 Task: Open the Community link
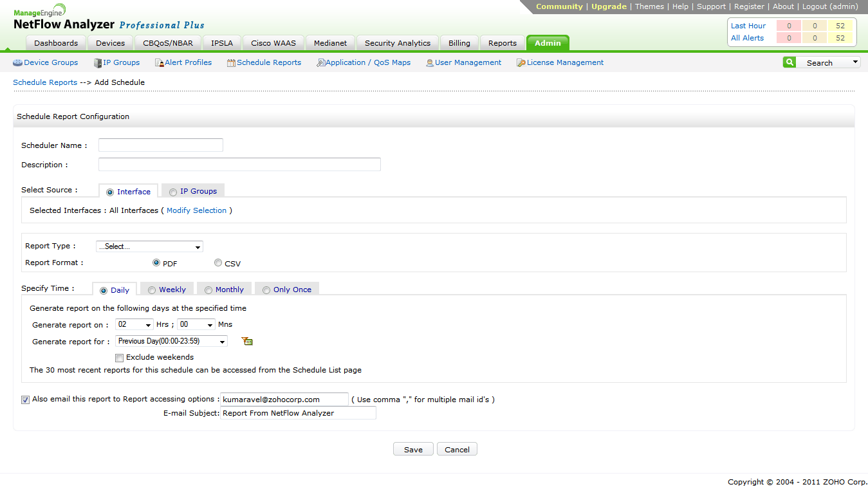559,6
